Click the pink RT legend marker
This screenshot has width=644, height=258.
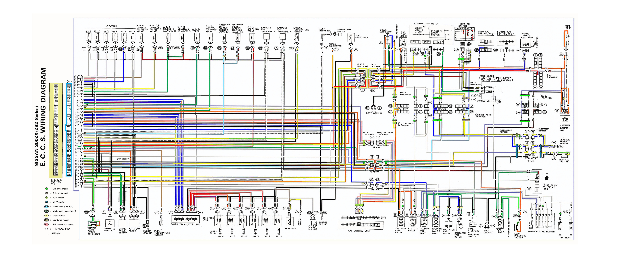46,224
